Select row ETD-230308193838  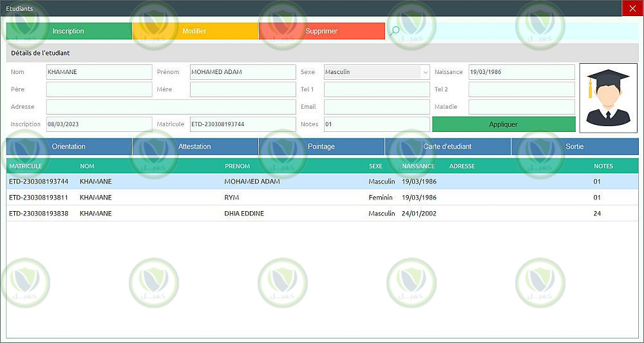pyautogui.click(x=323, y=214)
